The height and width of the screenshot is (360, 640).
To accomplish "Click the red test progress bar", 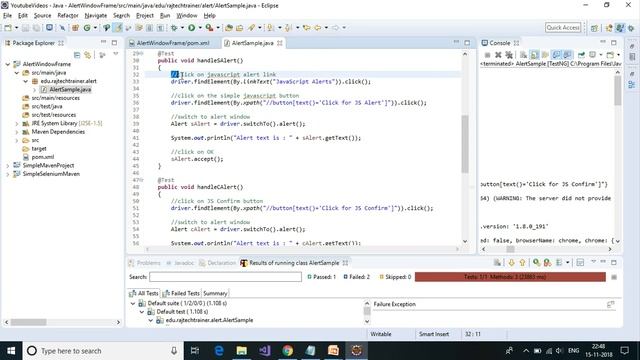I will coord(510,277).
